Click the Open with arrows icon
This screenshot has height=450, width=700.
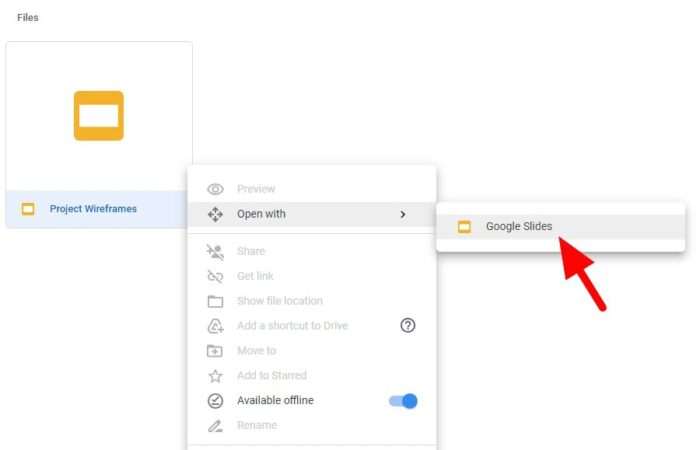click(x=215, y=214)
